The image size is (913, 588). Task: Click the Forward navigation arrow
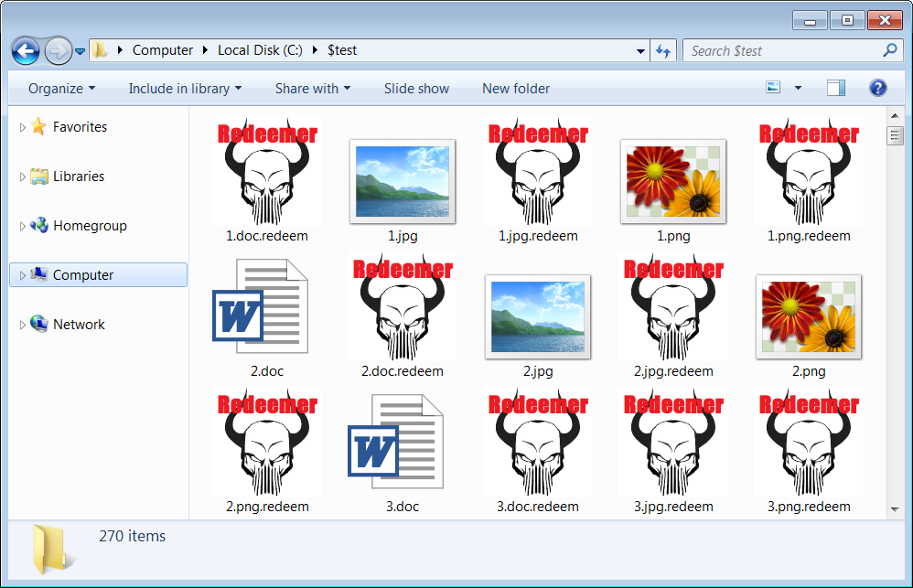[x=58, y=51]
